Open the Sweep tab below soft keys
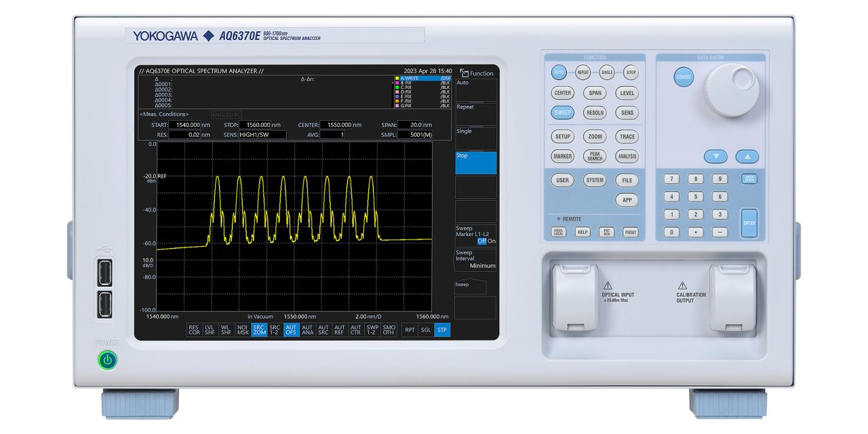 [471, 286]
